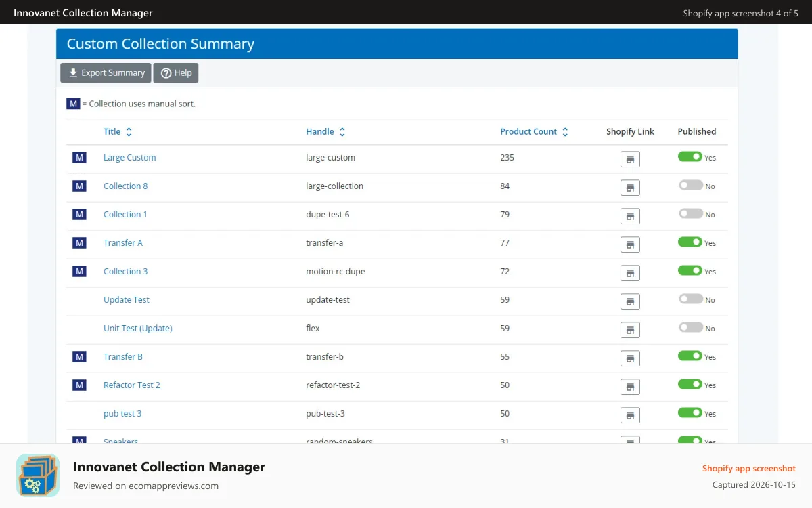This screenshot has height=508, width=812.
Task: Unpublish the Transfer A collection
Action: (690, 242)
